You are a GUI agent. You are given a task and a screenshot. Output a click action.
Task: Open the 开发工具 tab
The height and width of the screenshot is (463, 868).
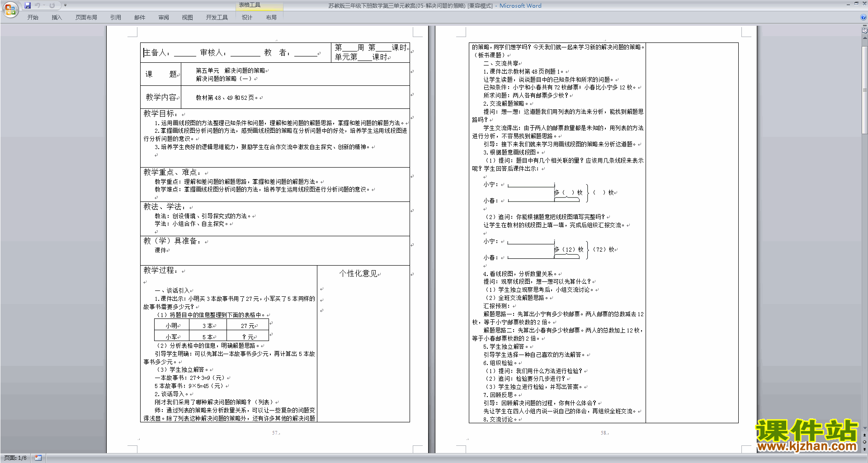click(x=217, y=18)
